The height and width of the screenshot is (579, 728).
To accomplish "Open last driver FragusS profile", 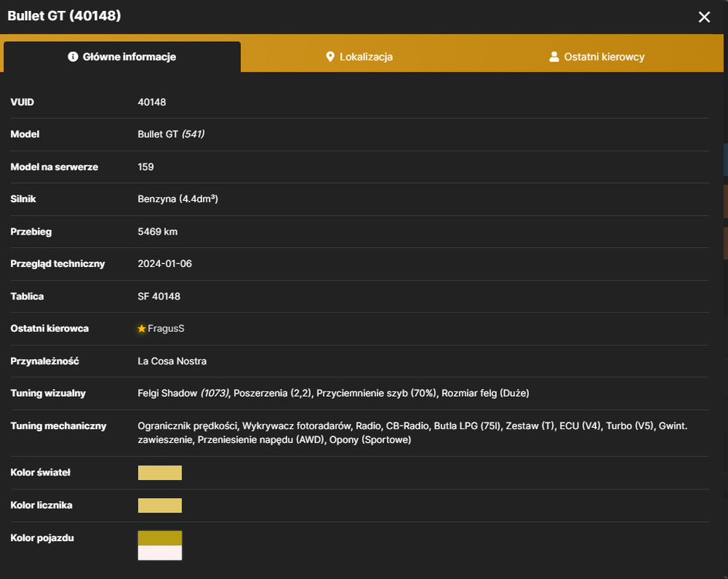I will coord(166,328).
